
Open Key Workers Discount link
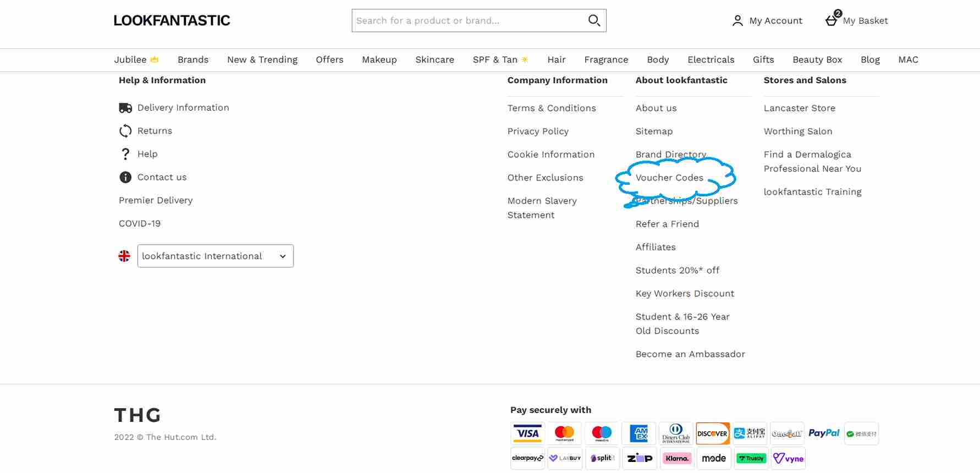pyautogui.click(x=685, y=293)
